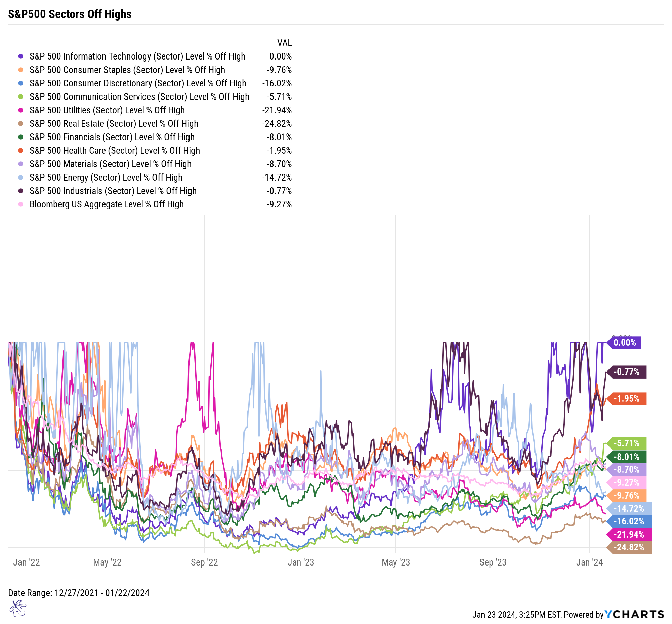Screen dimensions: 672x624
Task: Click the -16.02% value in legend table
Action: coord(277,83)
